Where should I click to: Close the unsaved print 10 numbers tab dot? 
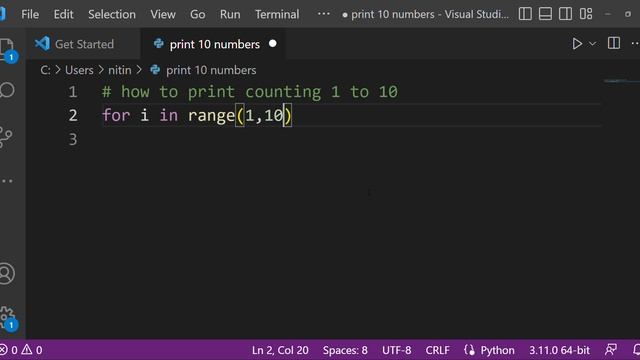tap(273, 44)
